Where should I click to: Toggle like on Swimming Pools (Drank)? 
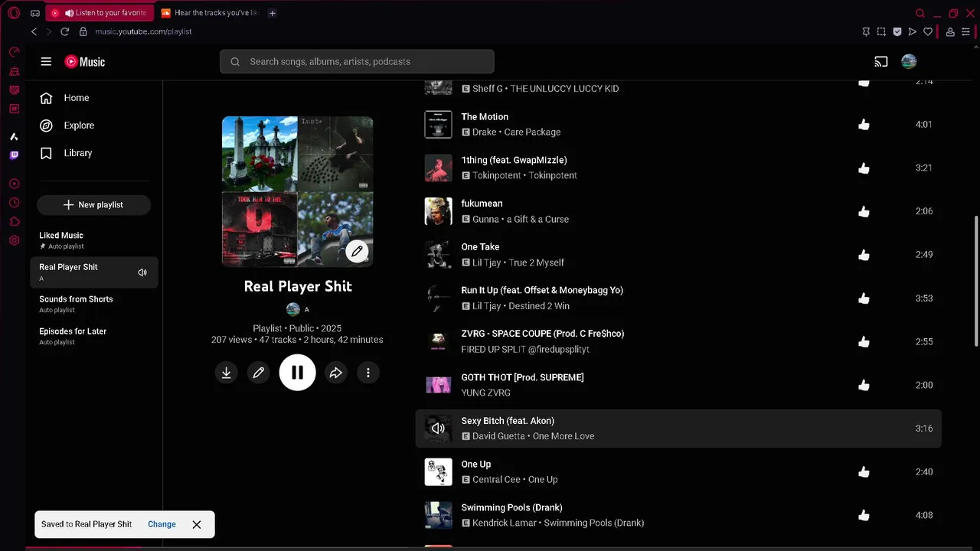864,515
